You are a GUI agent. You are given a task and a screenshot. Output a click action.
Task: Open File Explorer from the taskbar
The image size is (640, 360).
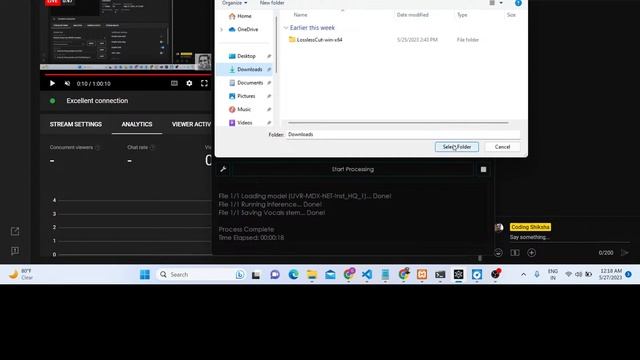point(312,275)
